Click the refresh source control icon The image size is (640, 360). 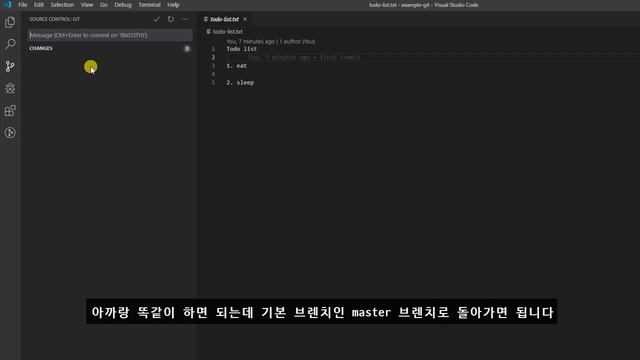171,19
